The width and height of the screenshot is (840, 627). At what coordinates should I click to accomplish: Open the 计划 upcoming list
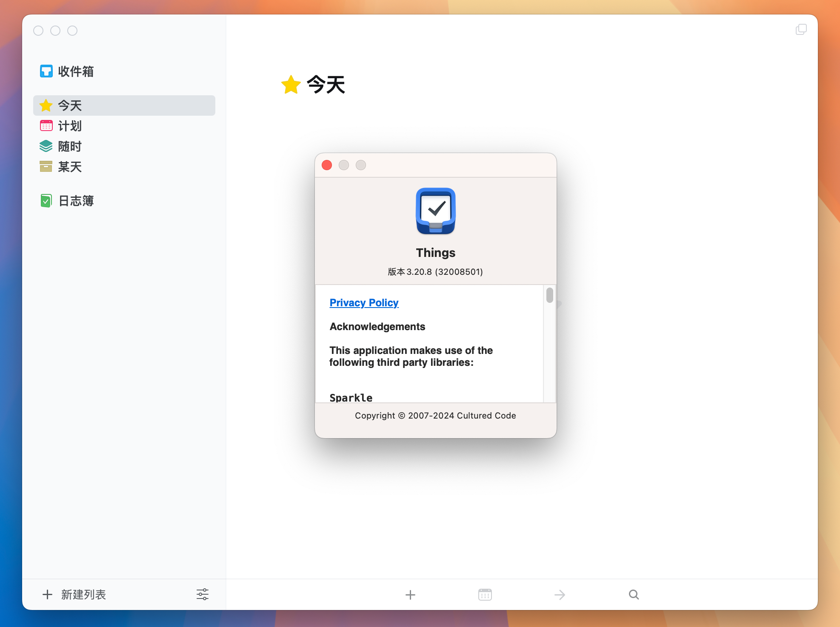[124, 126]
